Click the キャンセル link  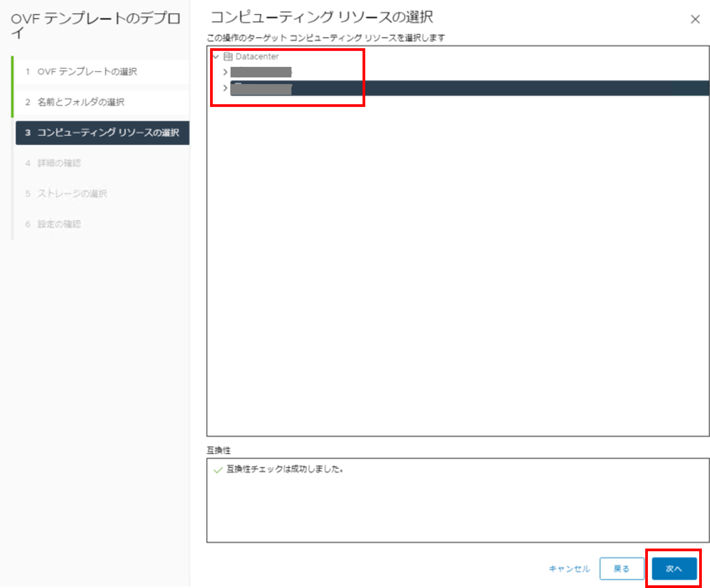(x=569, y=569)
